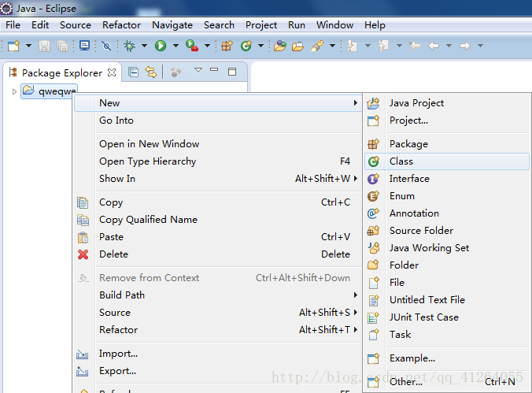Click the Forward navigation arrow icon

click(465, 46)
